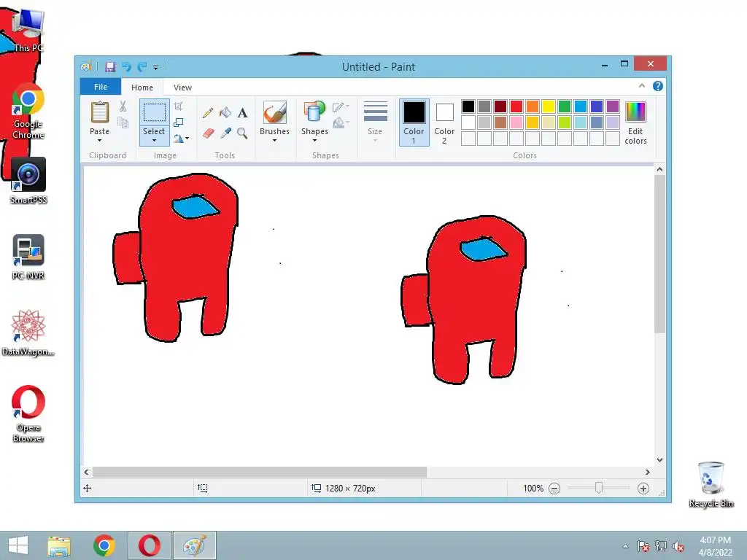Expand the Brushes dropdown arrow

tap(274, 141)
